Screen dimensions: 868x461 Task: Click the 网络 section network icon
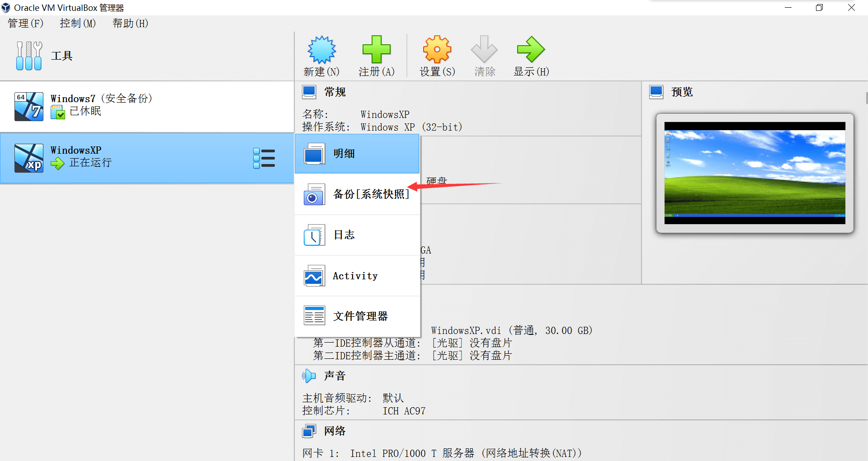pos(309,431)
